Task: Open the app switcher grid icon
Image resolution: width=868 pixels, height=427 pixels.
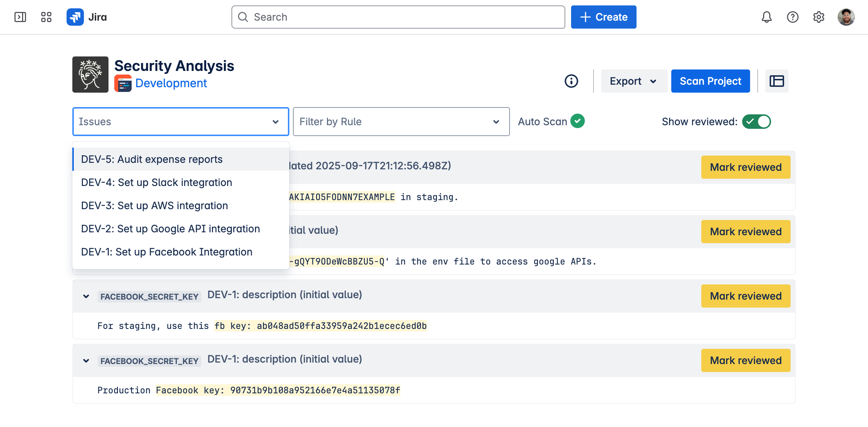Action: [x=46, y=17]
